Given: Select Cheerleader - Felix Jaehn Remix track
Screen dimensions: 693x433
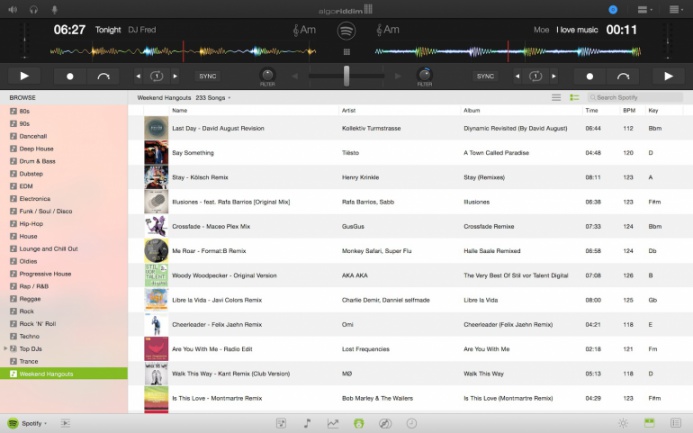Looking at the screenshot, I should click(411, 324).
